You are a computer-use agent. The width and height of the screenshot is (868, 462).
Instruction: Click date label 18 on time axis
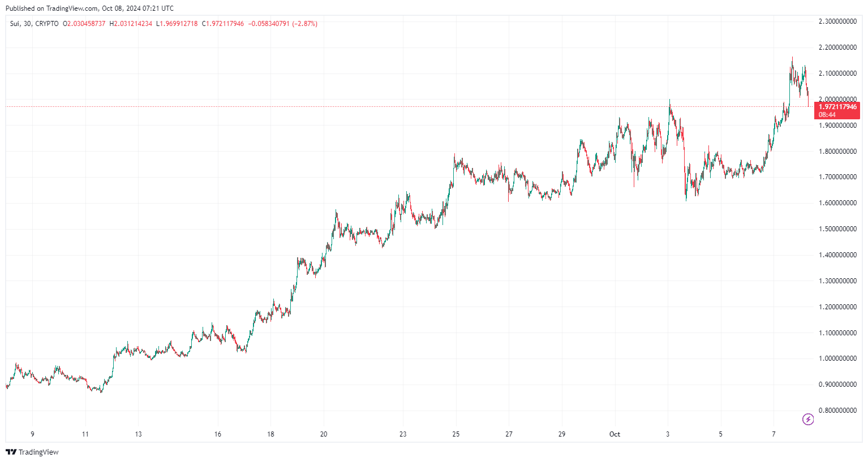pos(271,434)
